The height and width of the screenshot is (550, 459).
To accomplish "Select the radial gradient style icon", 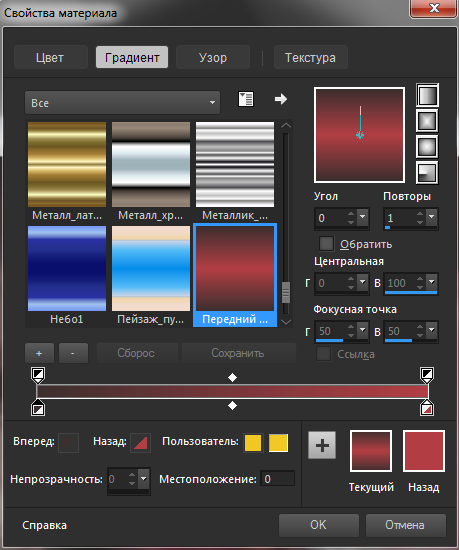I will coord(427,173).
